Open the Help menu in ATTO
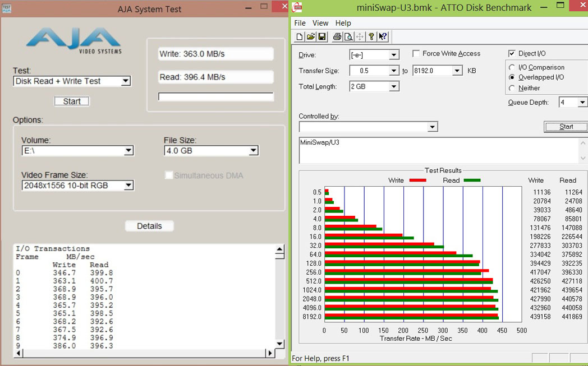 point(343,23)
